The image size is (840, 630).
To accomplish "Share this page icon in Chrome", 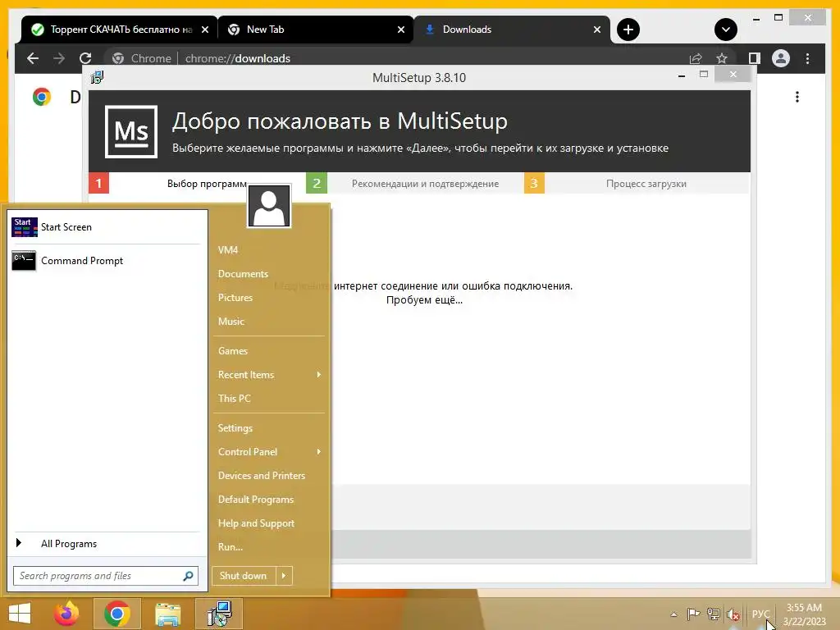I will [696, 58].
